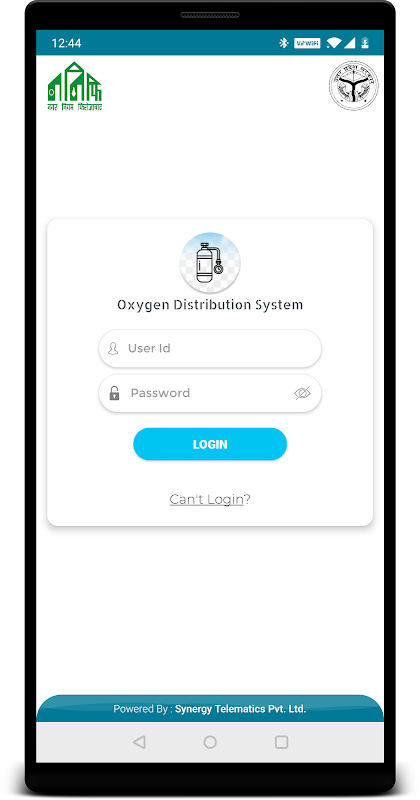Tap the 12:44 clock in status bar
Image resolution: width=420 pixels, height=800 pixels.
[x=66, y=43]
